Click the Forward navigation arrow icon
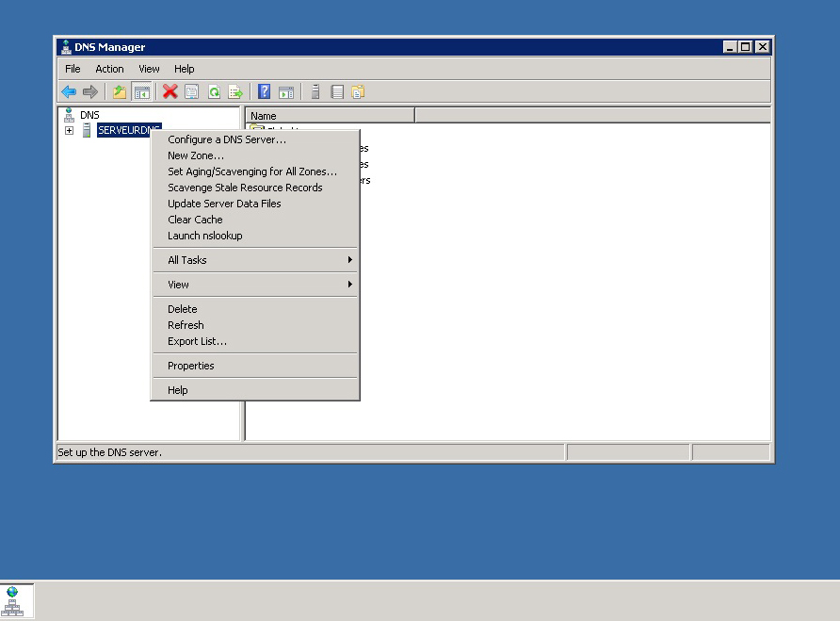This screenshot has height=621, width=840. (89, 91)
